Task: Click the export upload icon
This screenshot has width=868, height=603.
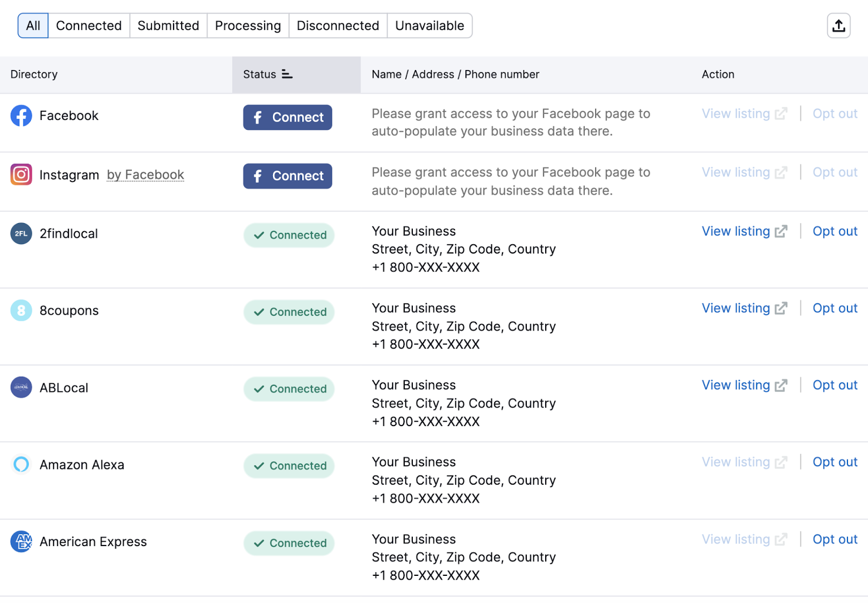Action: click(838, 26)
